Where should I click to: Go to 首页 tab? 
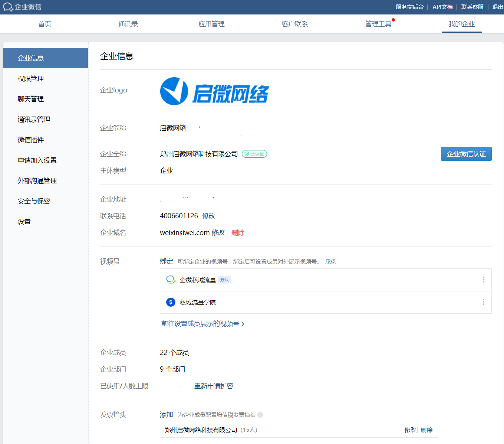point(45,24)
